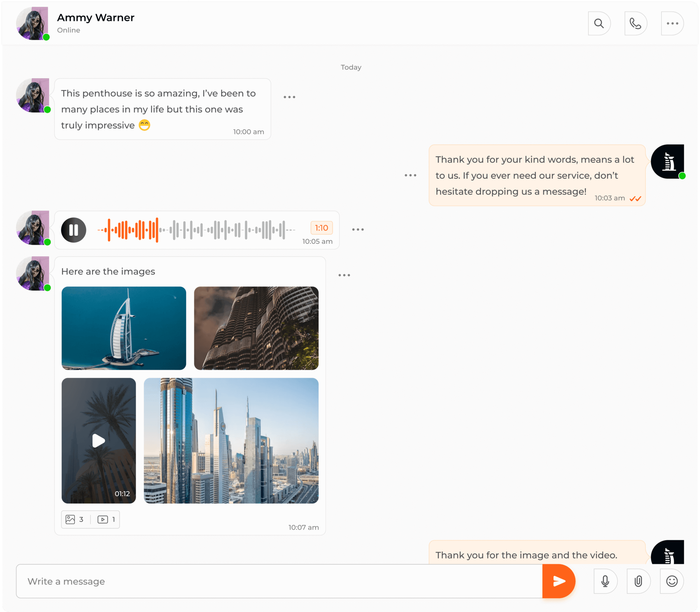
Task: Start a voice call with Ammy Warner
Action: click(635, 24)
